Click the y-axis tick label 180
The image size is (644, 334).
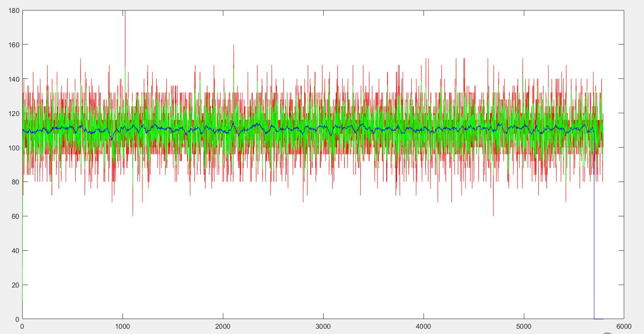point(14,11)
